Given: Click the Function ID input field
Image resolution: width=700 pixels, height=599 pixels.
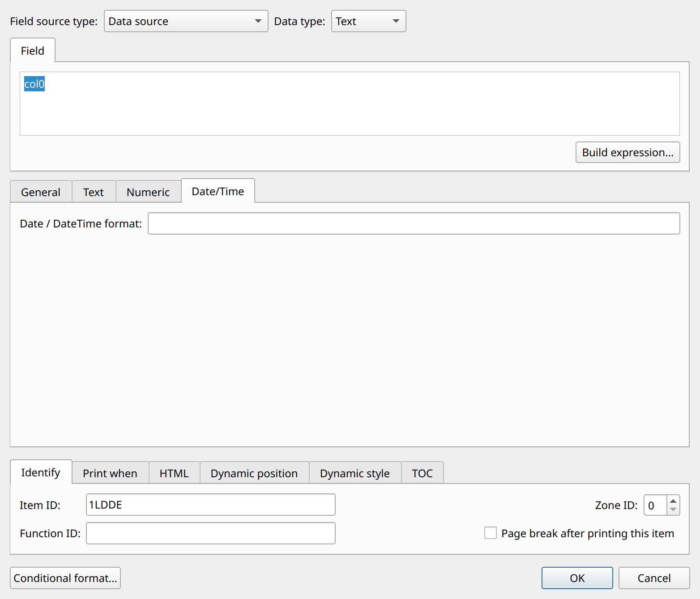Looking at the screenshot, I should pyautogui.click(x=211, y=533).
